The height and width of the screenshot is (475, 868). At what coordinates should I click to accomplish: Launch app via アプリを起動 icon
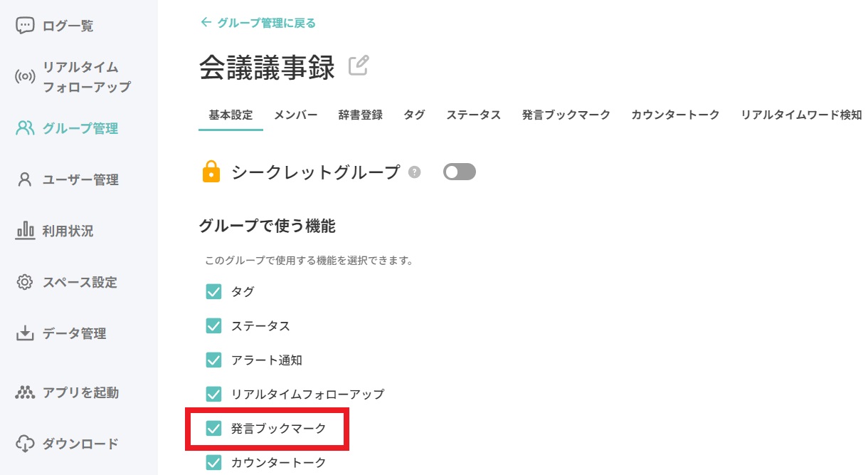[25, 392]
